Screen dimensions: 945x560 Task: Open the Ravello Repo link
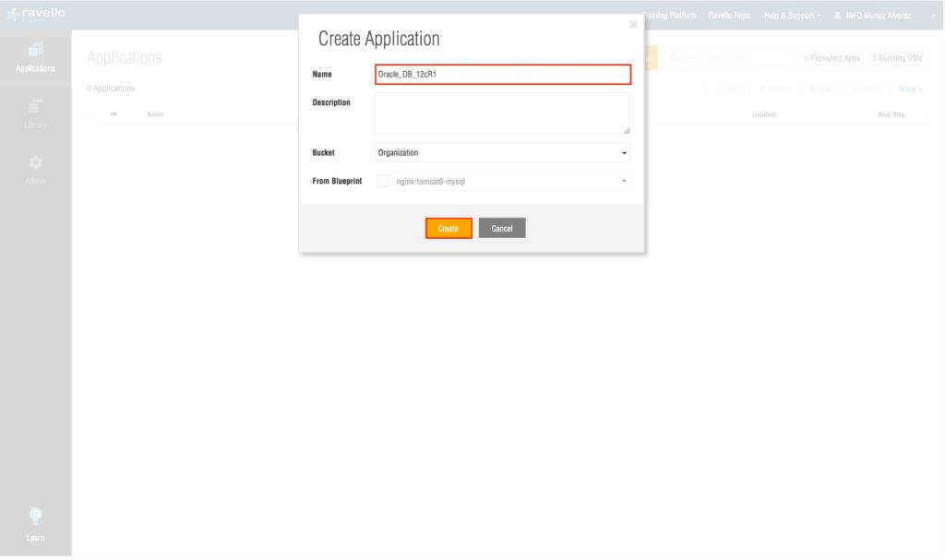coord(729,16)
